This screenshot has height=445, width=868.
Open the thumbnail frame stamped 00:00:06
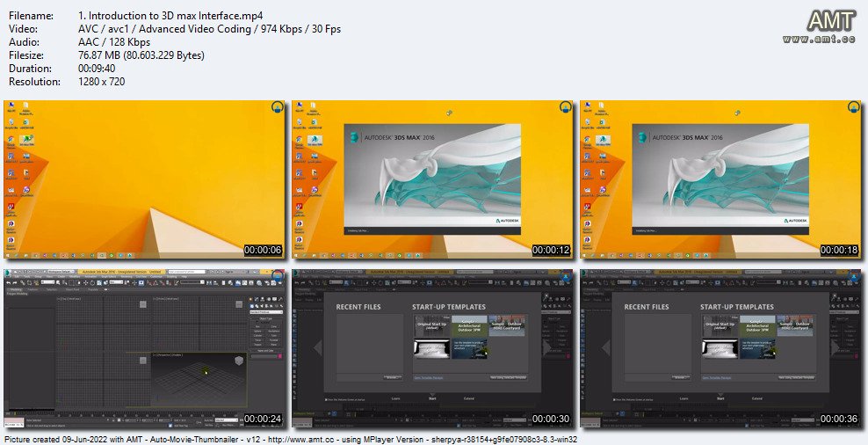[144, 179]
